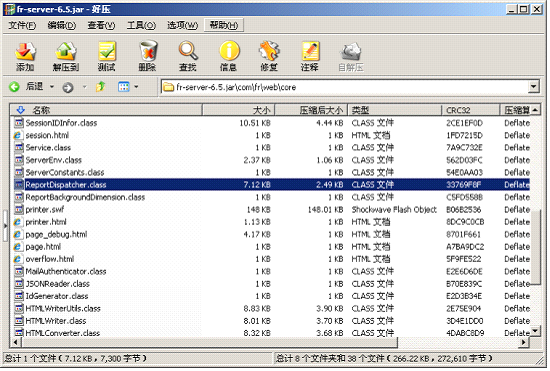Click the up-one-folder icon

pyautogui.click(x=101, y=86)
